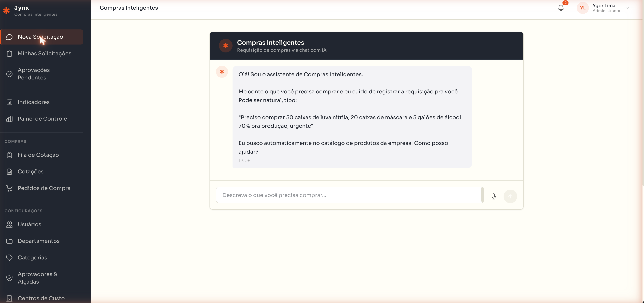Click the COMPRAS section header
Image resolution: width=644 pixels, height=303 pixels.
click(15, 141)
